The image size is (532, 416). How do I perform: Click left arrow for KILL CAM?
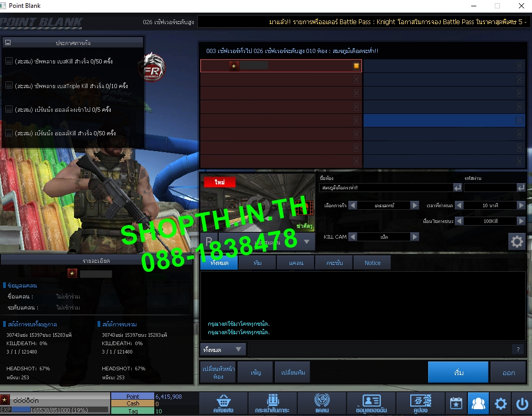(353, 237)
